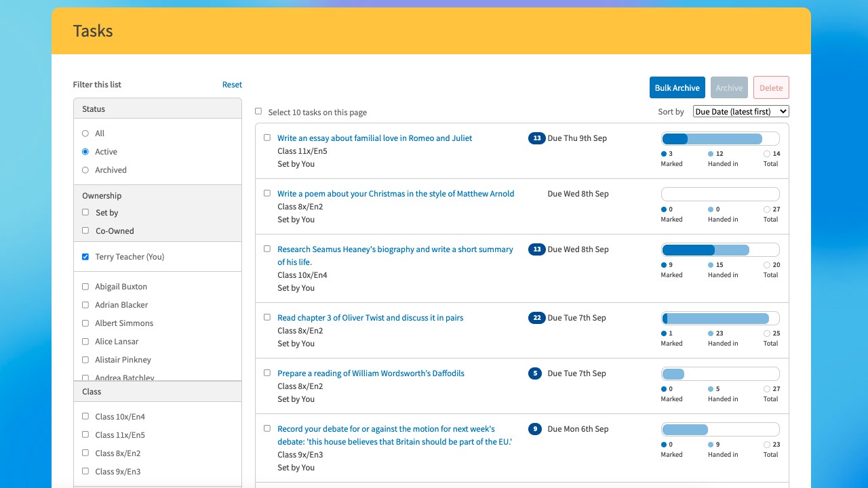Enable the Class 8x/En2 filter

tap(85, 453)
